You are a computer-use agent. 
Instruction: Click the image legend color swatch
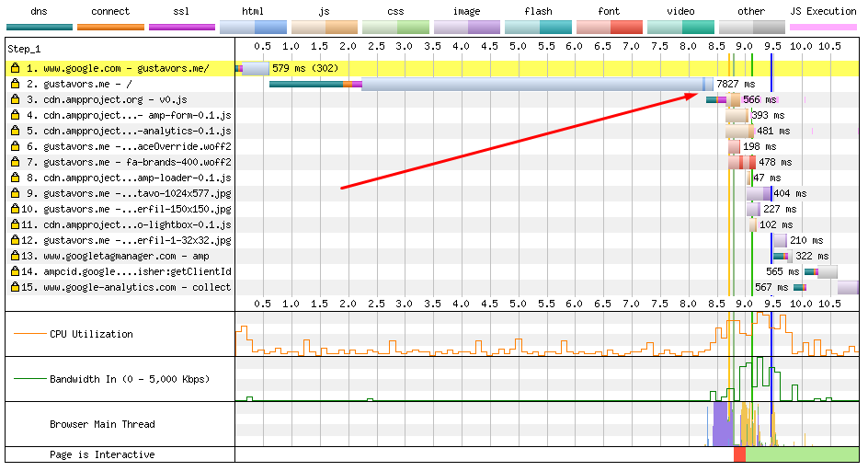pyautogui.click(x=467, y=28)
